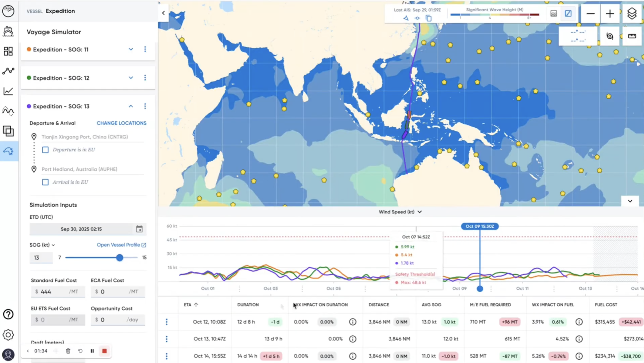This screenshot has width=644, height=363.
Task: Check the Arrival is in EU box
Action: pos(45,182)
